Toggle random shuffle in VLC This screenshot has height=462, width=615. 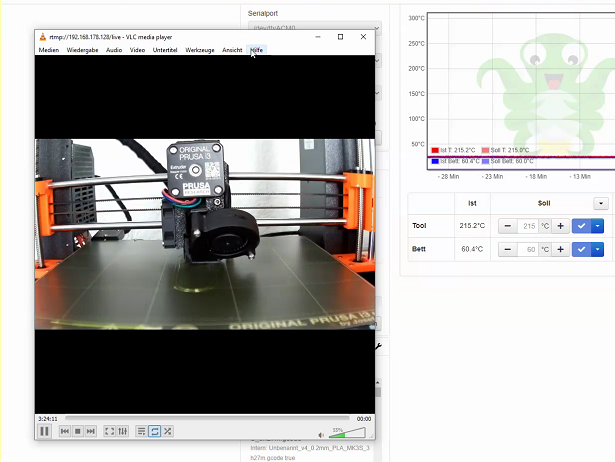(167, 431)
